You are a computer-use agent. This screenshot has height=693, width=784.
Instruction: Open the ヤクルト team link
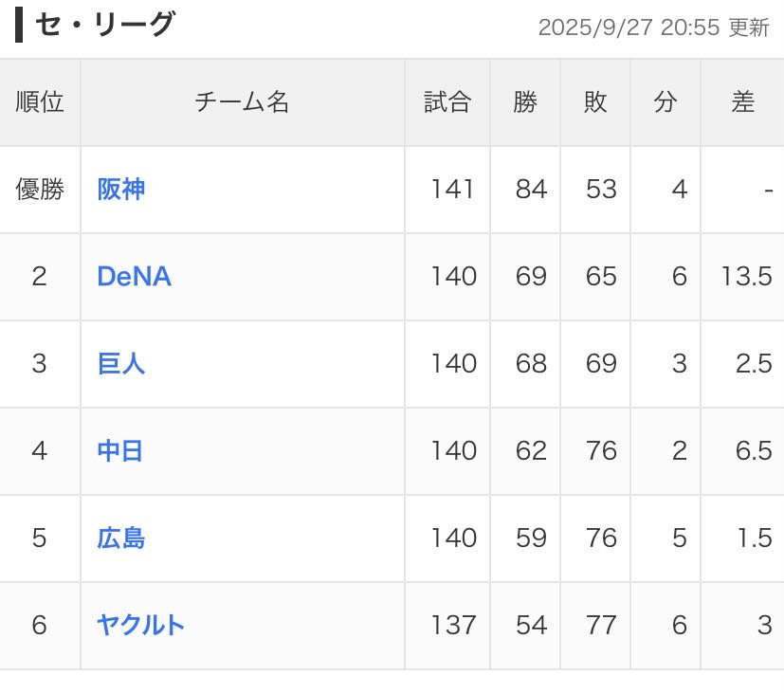pos(140,626)
